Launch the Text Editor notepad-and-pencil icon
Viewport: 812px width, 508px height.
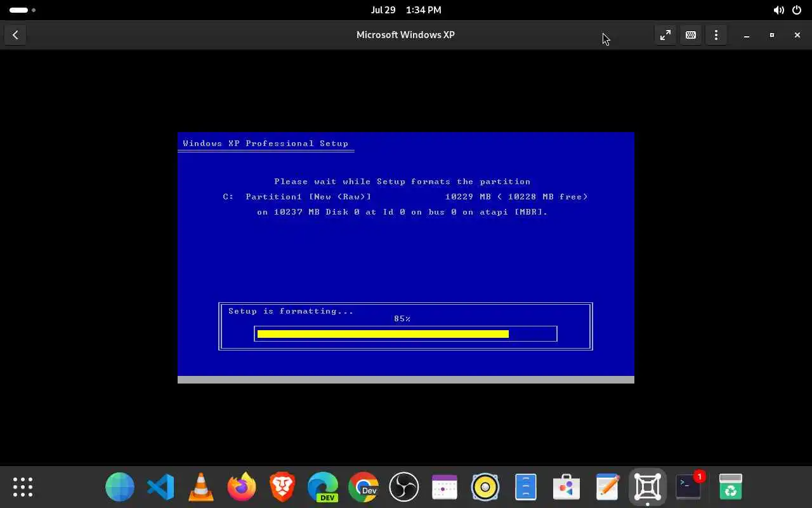(607, 487)
